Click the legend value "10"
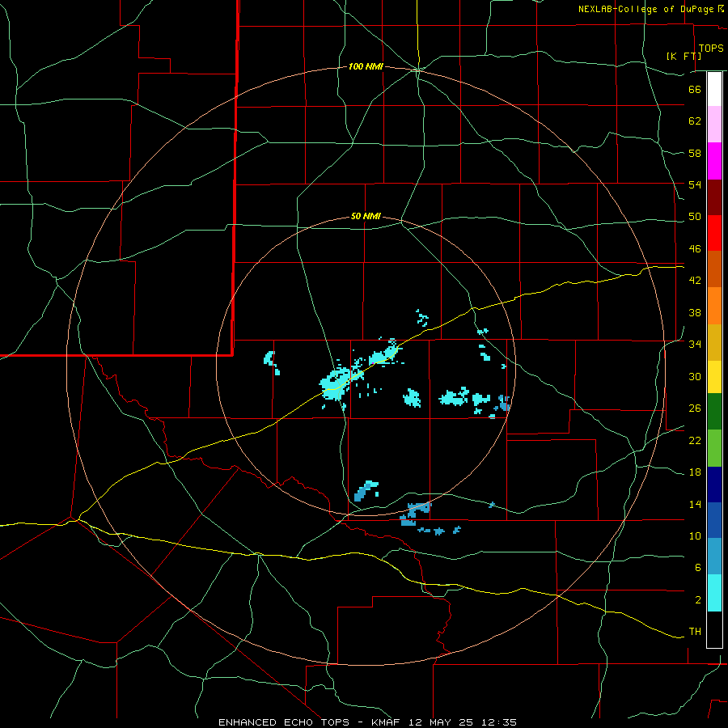This screenshot has height=728, width=728. (x=695, y=535)
